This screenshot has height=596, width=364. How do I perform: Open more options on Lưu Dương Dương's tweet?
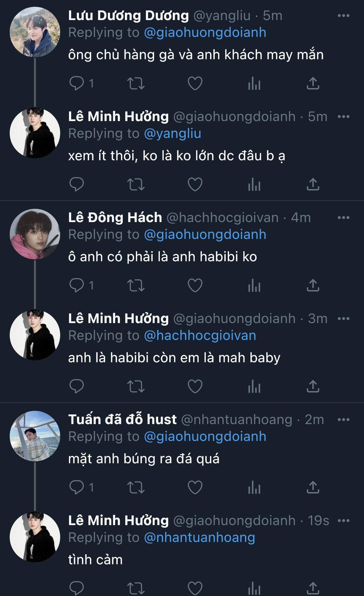[343, 16]
